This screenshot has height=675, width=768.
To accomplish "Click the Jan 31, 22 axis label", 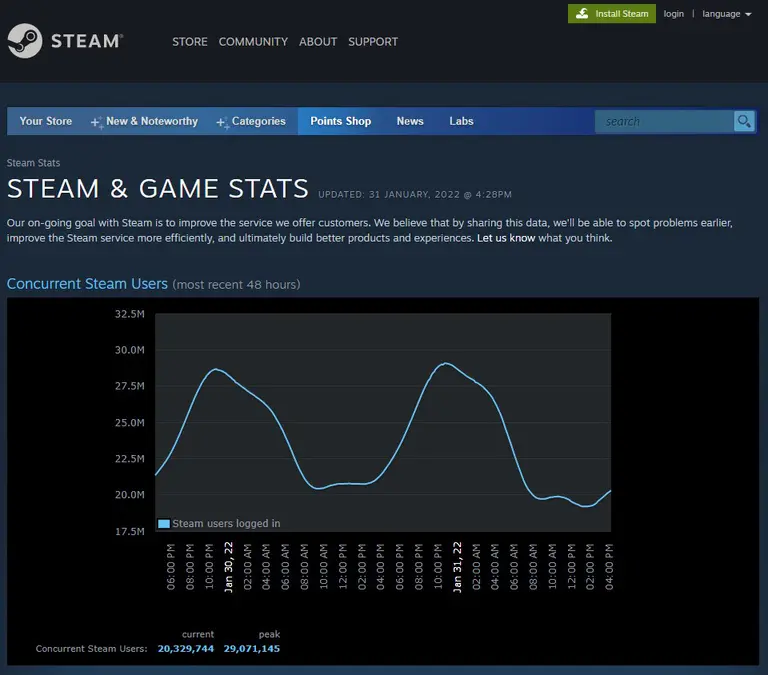I will (457, 567).
